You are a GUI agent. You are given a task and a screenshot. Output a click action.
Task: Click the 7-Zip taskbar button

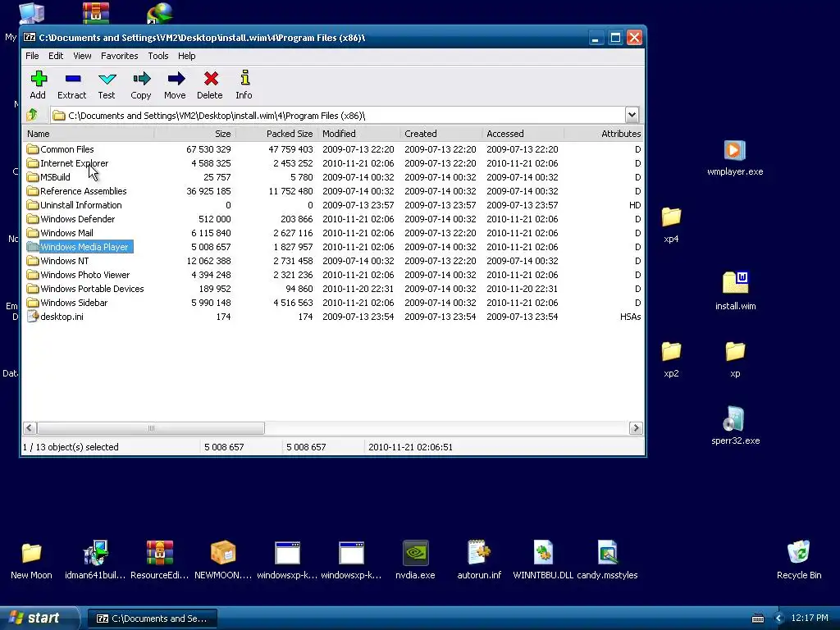tap(152, 619)
